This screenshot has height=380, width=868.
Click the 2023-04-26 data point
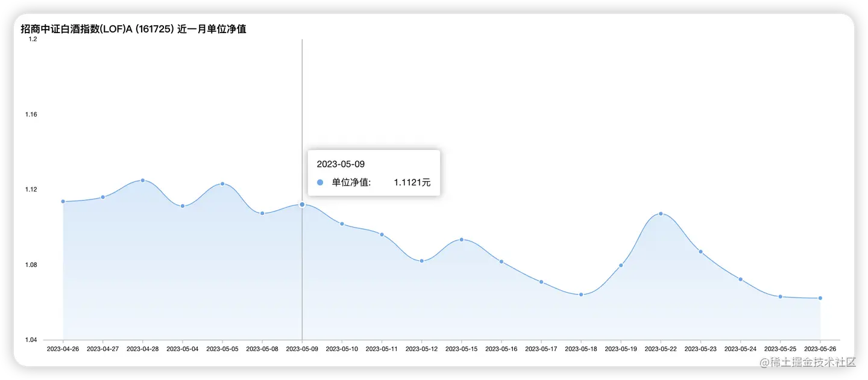click(x=63, y=201)
